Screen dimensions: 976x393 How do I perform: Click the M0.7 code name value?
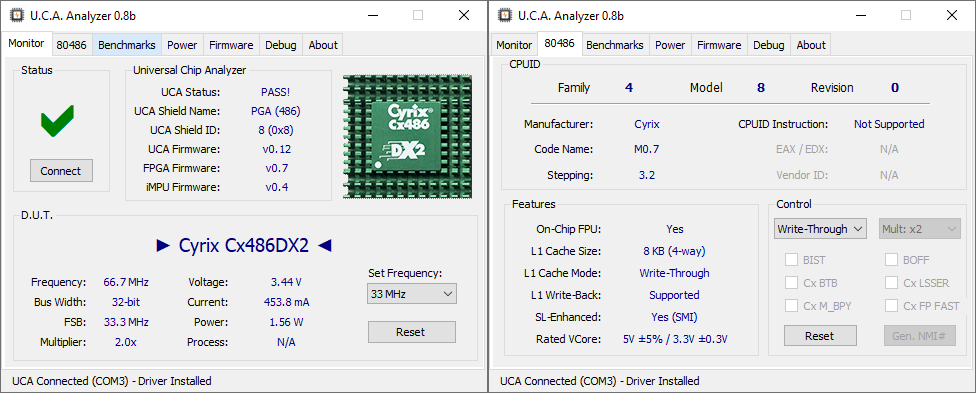coord(647,149)
